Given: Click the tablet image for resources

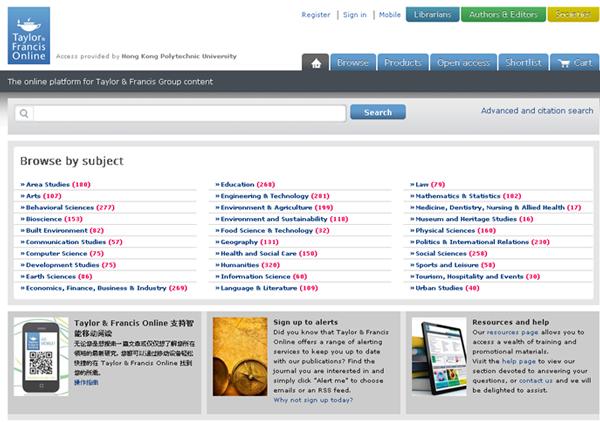Looking at the screenshot, I should (x=439, y=357).
